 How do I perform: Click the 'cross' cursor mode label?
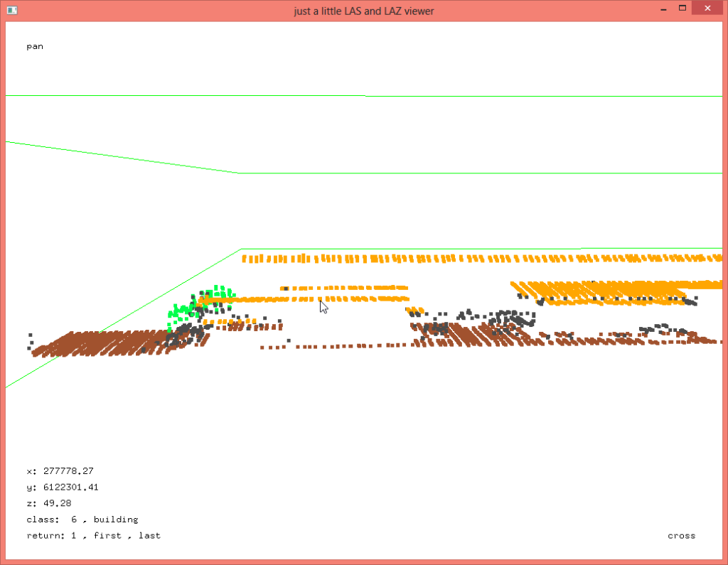tap(681, 535)
